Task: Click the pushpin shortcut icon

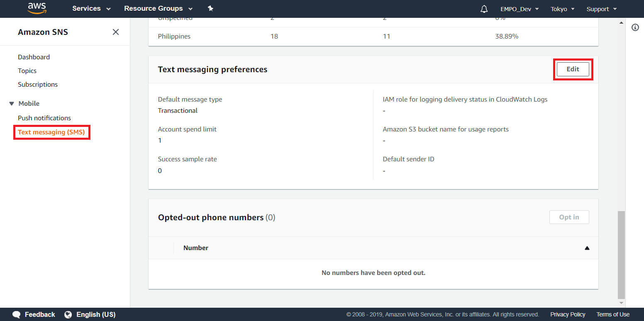Action: (x=210, y=8)
